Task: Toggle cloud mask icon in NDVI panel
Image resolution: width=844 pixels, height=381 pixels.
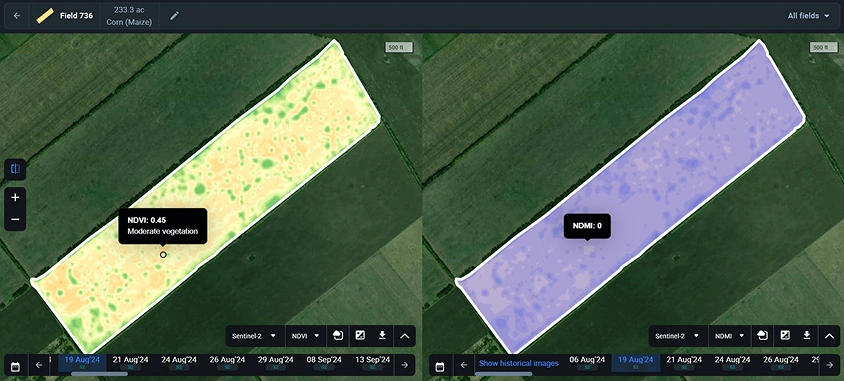Action: click(338, 336)
